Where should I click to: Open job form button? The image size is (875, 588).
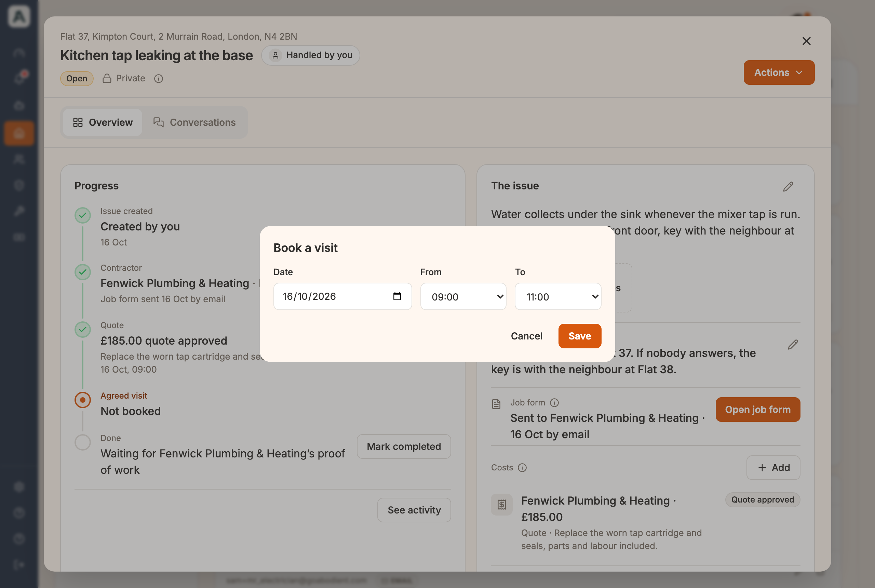(758, 410)
